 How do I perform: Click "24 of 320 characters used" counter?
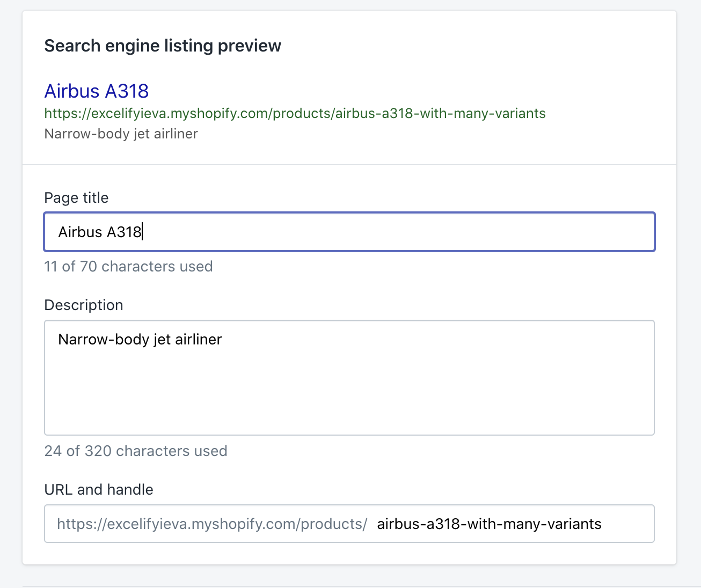pos(136,451)
